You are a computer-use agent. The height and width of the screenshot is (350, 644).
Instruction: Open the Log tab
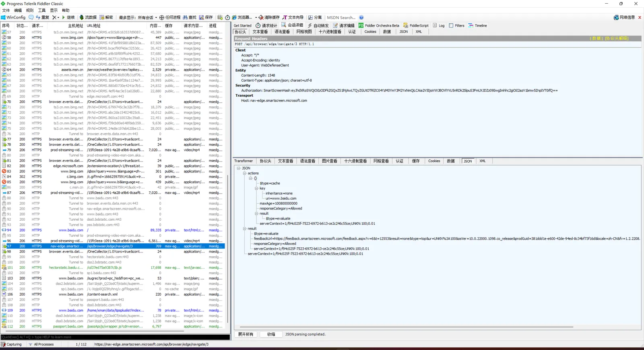click(439, 25)
